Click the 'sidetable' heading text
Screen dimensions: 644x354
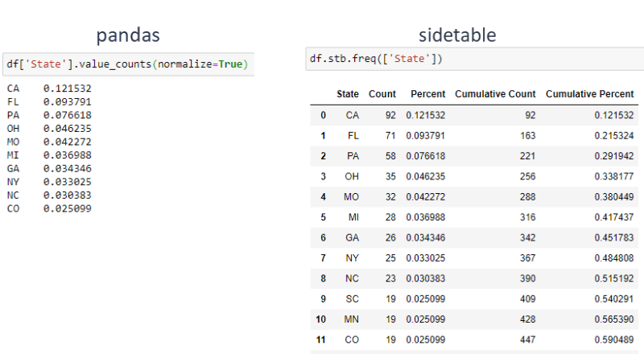(457, 35)
